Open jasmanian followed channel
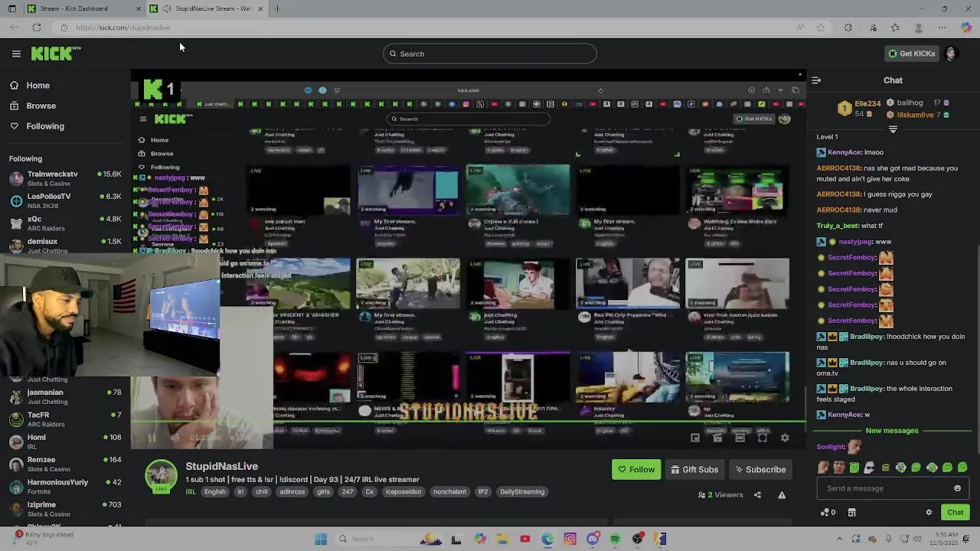 point(65,396)
